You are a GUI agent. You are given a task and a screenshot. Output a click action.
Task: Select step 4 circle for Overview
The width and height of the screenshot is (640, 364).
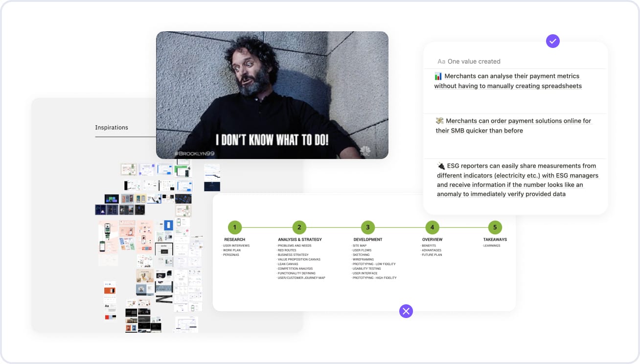[x=432, y=227]
